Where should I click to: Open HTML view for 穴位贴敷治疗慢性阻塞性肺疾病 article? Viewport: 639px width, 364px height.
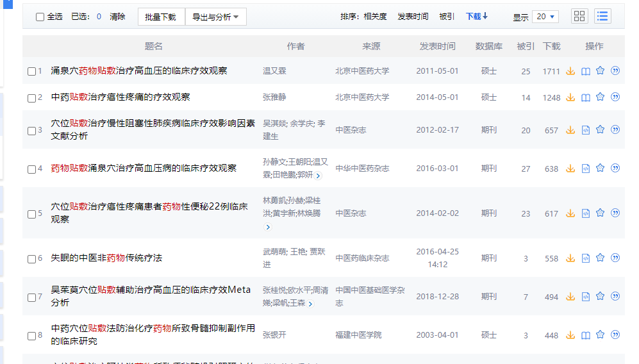click(x=586, y=130)
